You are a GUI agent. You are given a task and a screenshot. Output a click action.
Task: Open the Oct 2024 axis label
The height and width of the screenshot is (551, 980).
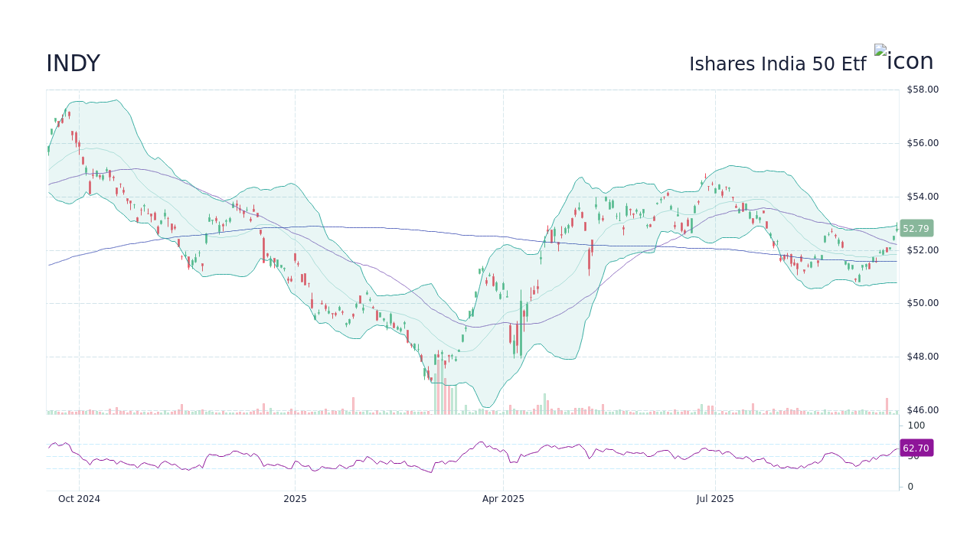(79, 498)
